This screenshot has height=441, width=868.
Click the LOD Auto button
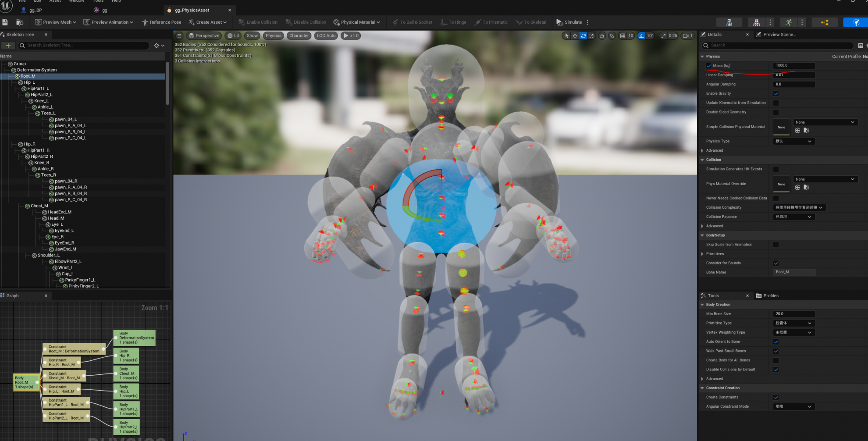[x=326, y=36]
